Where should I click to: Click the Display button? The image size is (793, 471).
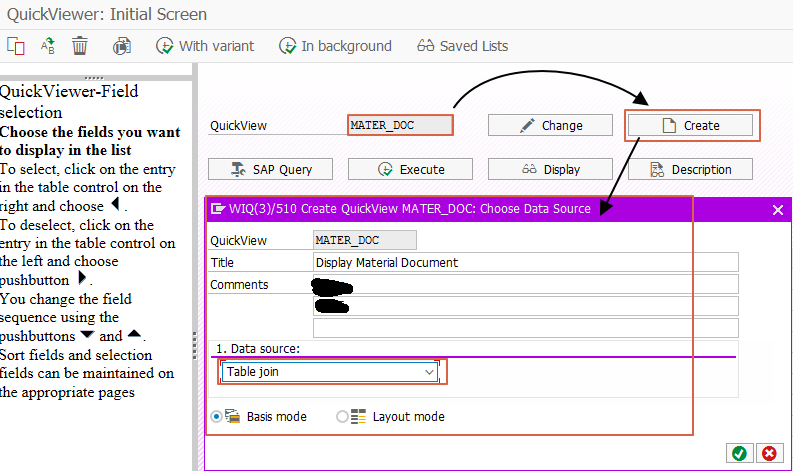[x=550, y=169]
